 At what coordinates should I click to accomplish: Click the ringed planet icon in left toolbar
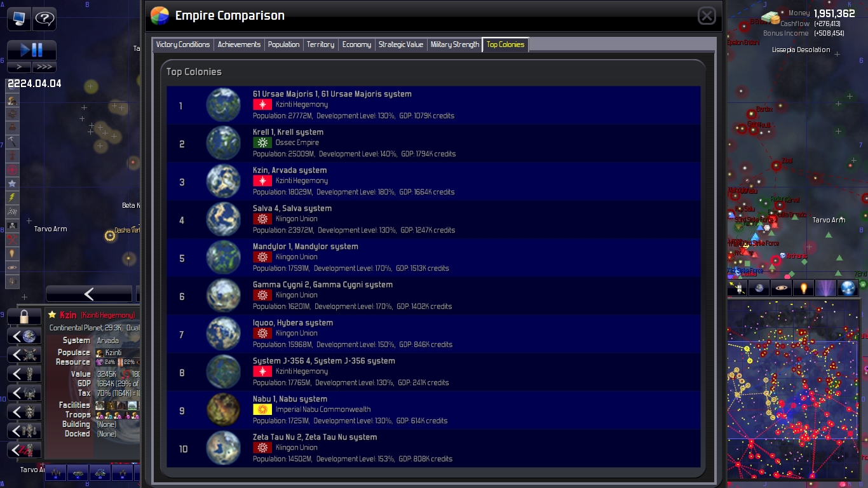(12, 268)
